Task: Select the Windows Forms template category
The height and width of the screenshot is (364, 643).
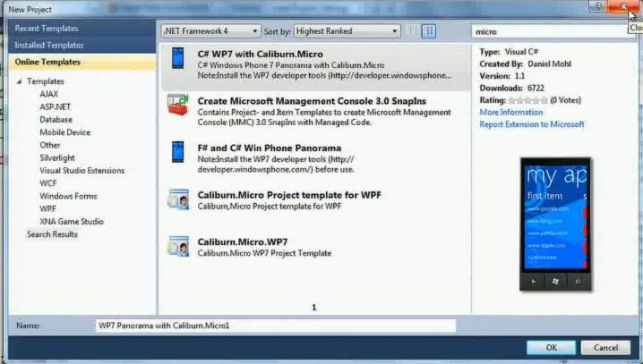Action: (68, 196)
